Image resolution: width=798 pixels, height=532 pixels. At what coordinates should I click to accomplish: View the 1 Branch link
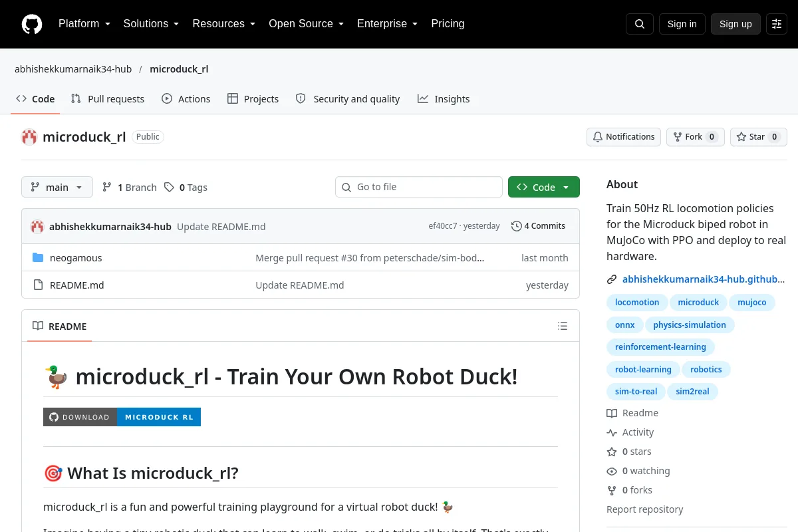pyautogui.click(x=130, y=188)
